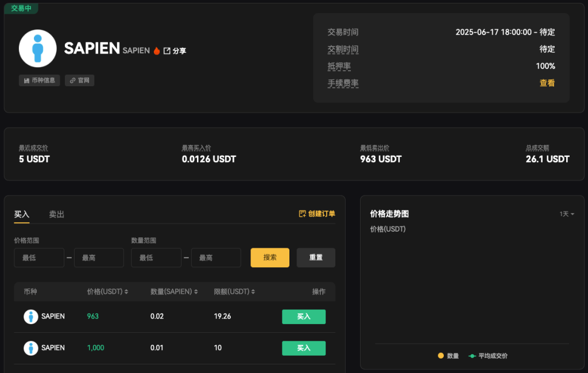Click the 最低 price range input field
The image size is (588, 373).
click(x=38, y=257)
